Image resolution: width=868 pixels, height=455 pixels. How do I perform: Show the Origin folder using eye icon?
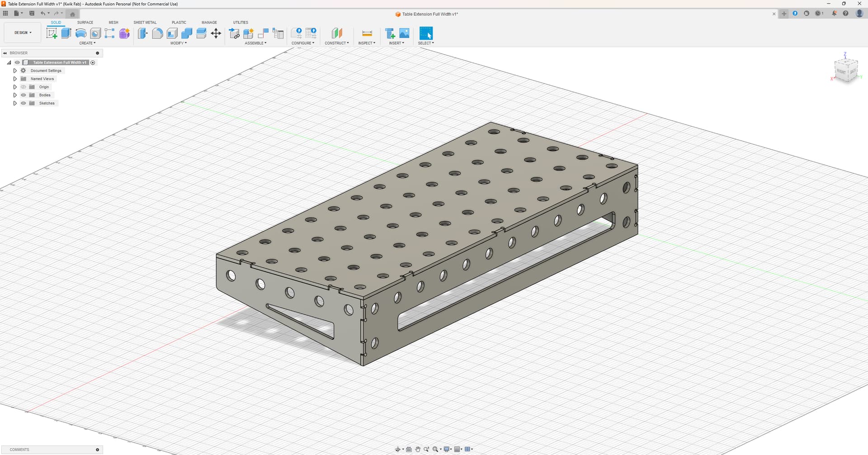click(x=24, y=87)
